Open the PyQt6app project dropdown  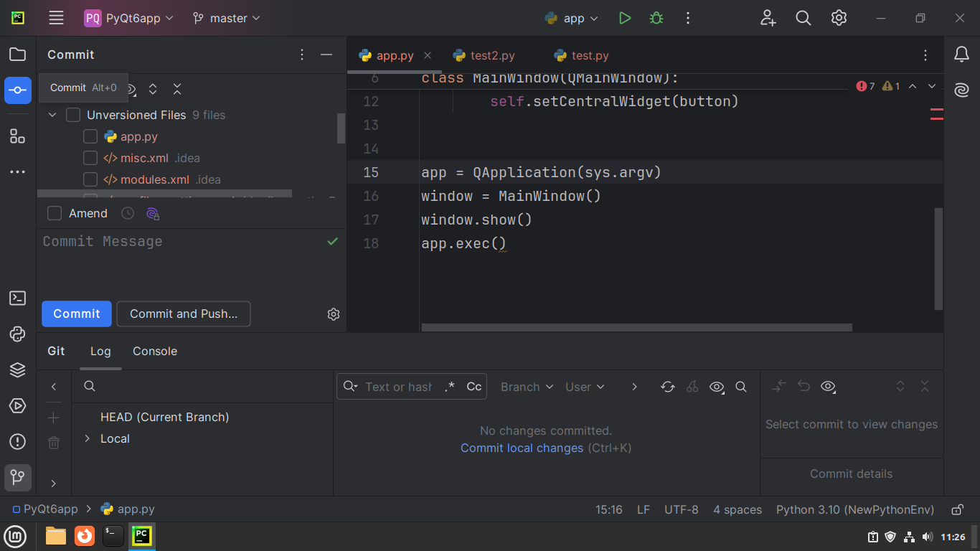tap(129, 19)
